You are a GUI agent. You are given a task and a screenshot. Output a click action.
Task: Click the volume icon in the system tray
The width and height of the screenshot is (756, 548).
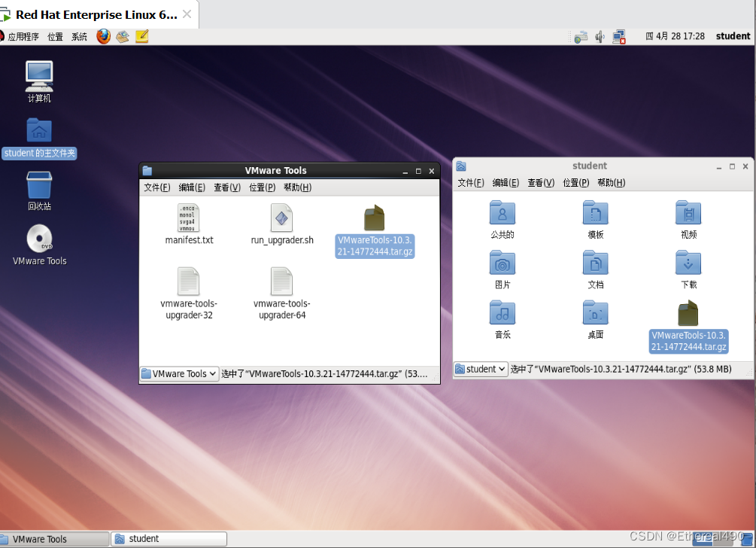[599, 35]
